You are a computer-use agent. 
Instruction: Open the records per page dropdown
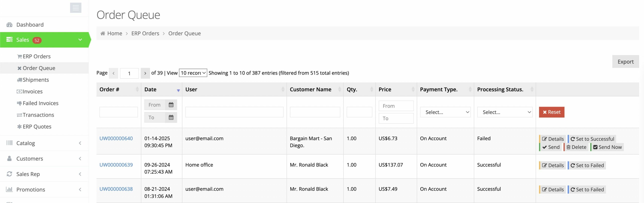coord(193,73)
